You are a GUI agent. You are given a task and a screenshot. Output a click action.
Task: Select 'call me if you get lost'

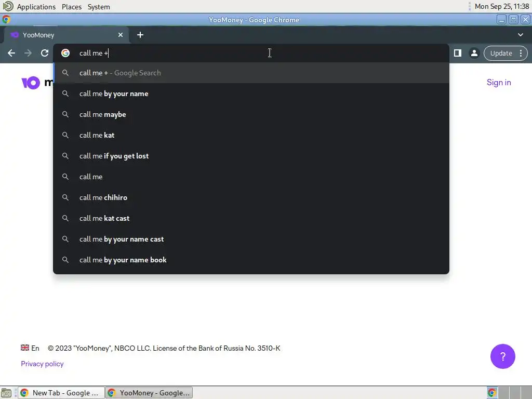[251, 156]
